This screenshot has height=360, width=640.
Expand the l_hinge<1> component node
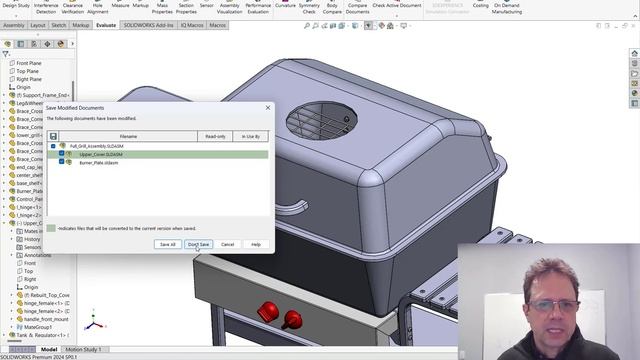click(4, 207)
